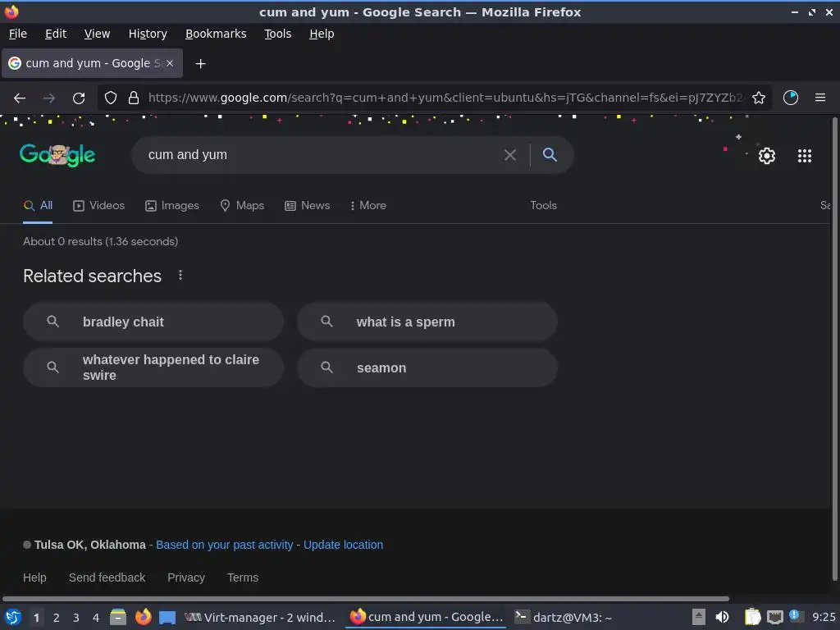Open the Firefox hamburger application menu
840x630 pixels.
820,98
